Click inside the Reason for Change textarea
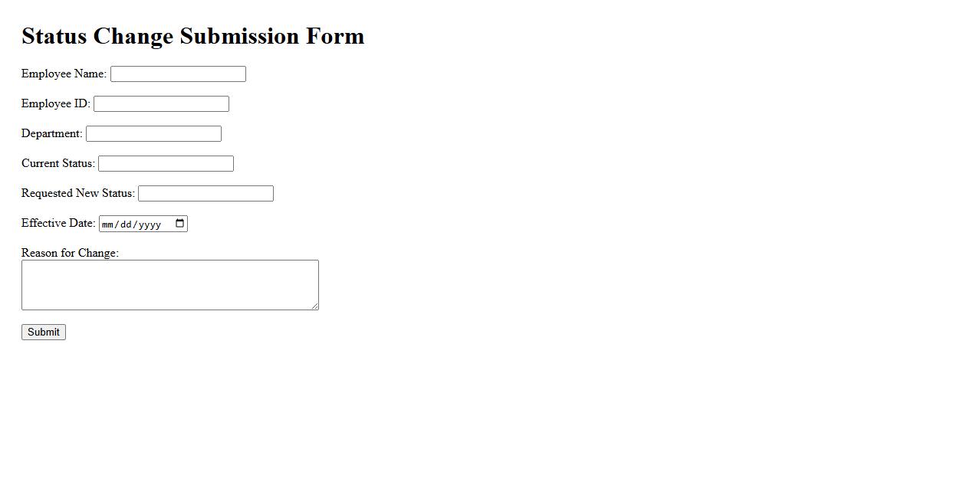 169,284
